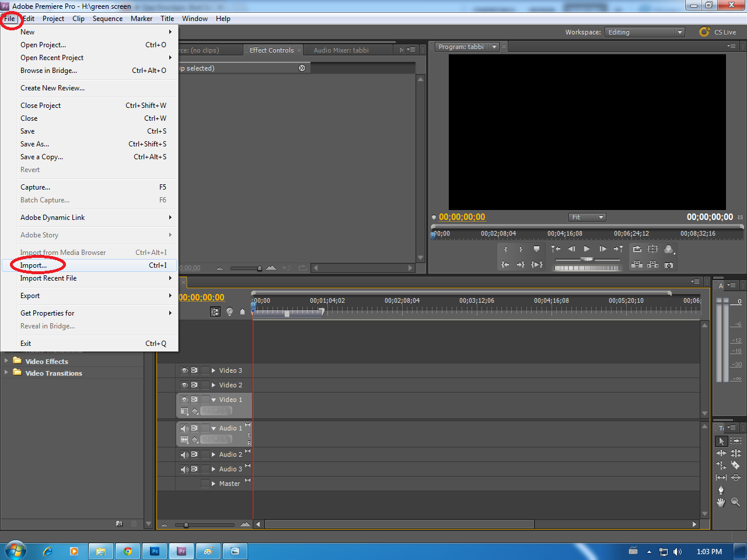Screen dimensions: 747x560
Task: Select the Track Select tool
Action: (736, 441)
